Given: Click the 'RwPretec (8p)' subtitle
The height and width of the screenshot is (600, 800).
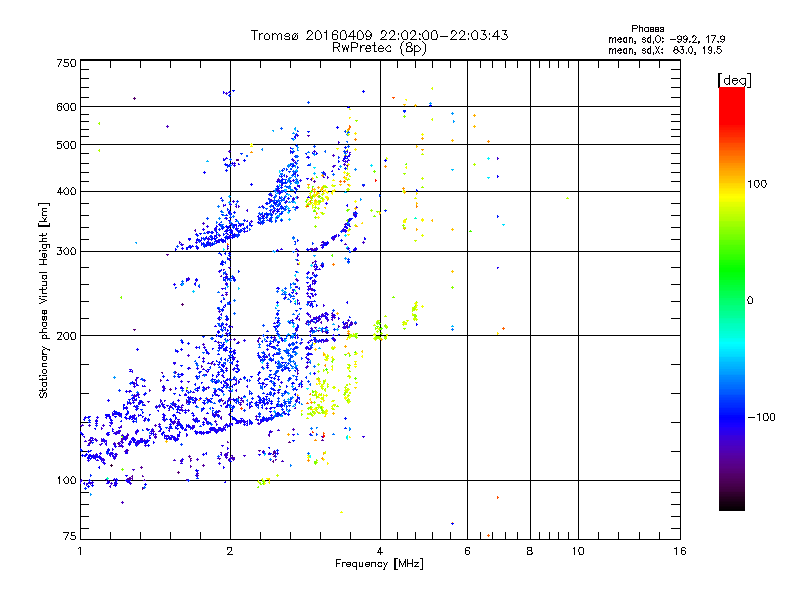Looking at the screenshot, I should [379, 48].
